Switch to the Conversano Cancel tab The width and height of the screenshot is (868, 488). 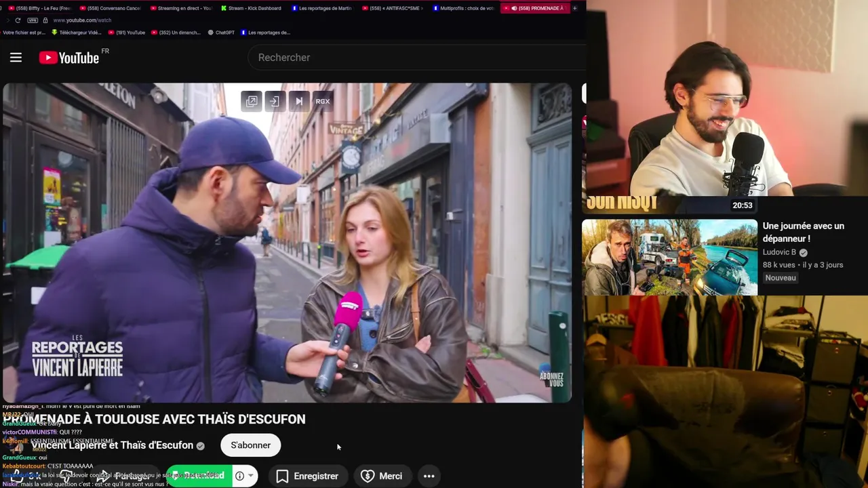click(110, 8)
